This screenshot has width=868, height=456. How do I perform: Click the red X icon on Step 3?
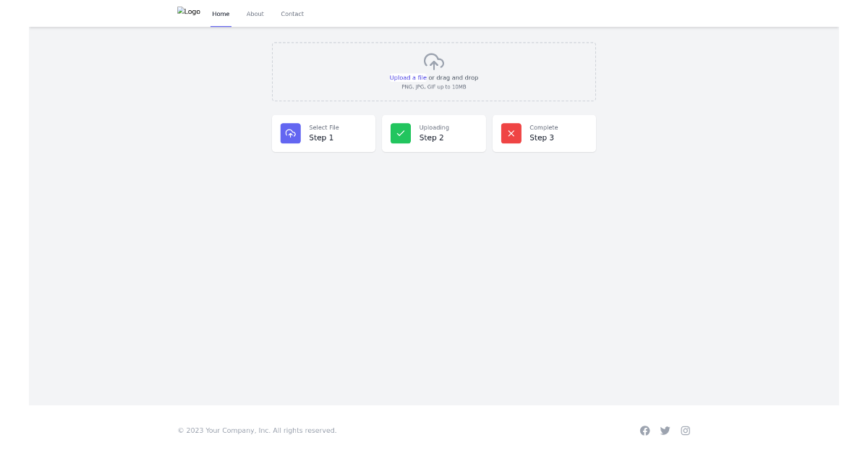(x=511, y=133)
